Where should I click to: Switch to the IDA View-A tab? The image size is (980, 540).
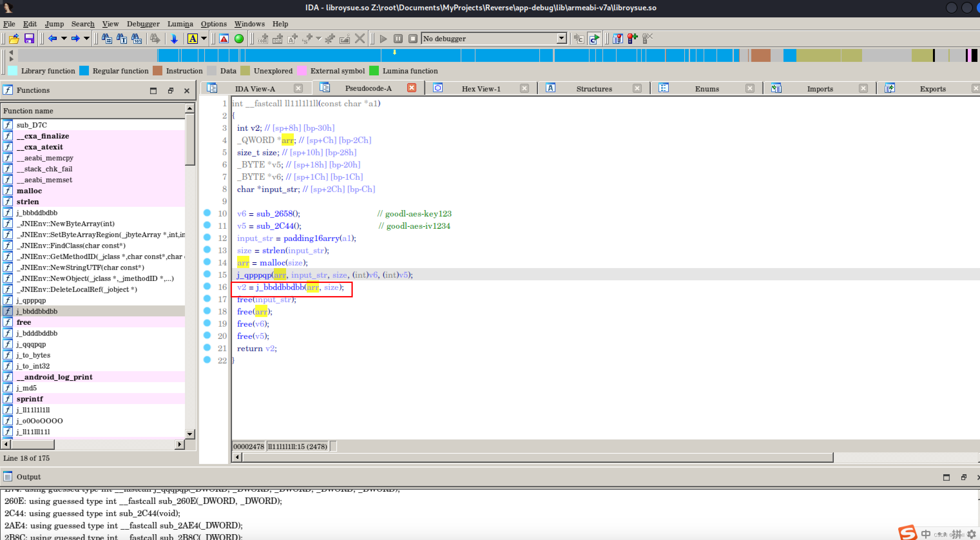tap(255, 89)
